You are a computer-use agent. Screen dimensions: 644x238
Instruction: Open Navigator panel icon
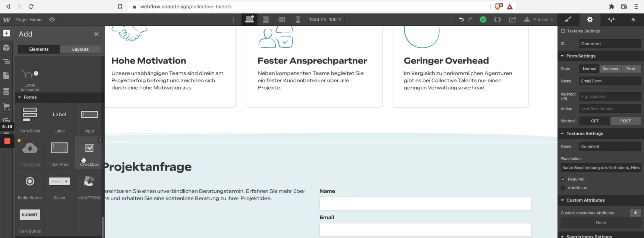pos(6,61)
